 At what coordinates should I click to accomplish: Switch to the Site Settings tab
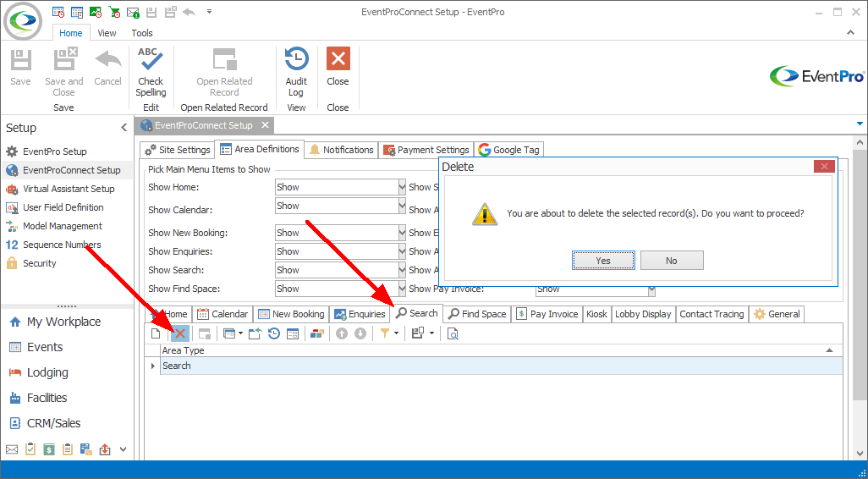177,150
